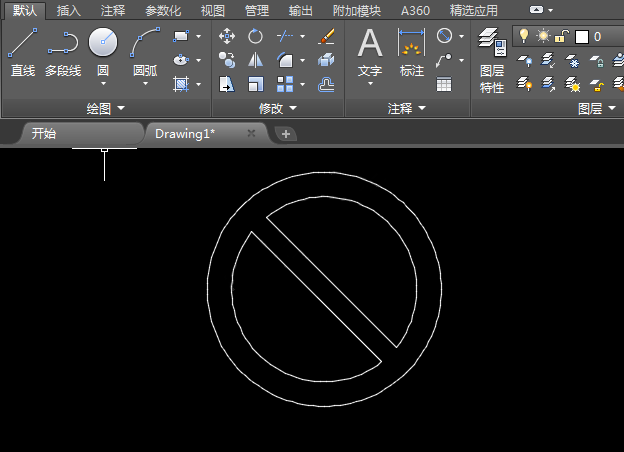This screenshot has height=452, width=624.
Task: Open the 文字 (Text) dropdown arrow
Action: [x=370, y=84]
